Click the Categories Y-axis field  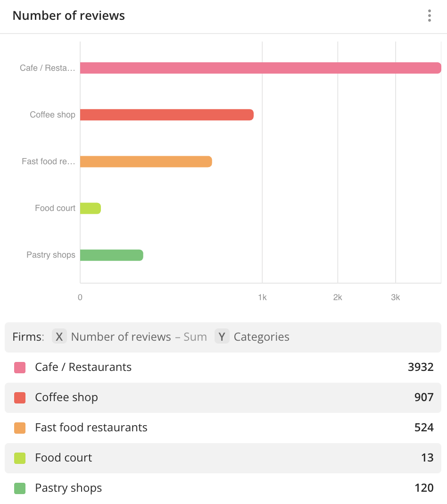pos(261,336)
